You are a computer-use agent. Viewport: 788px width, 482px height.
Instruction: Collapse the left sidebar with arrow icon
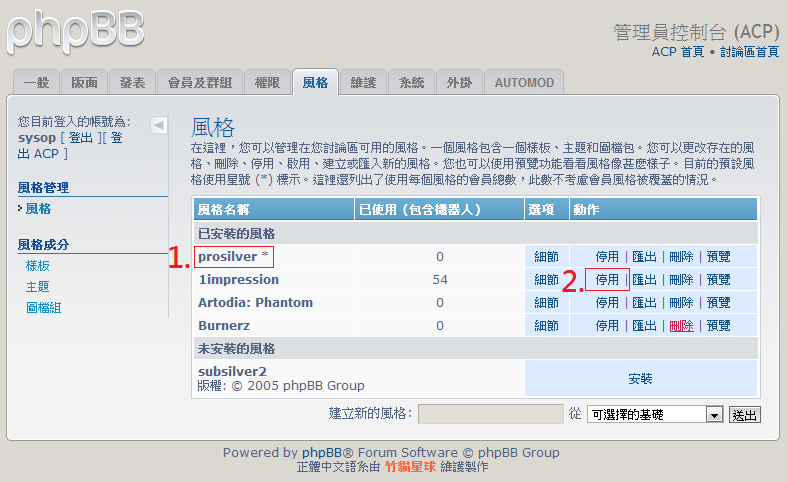click(159, 125)
